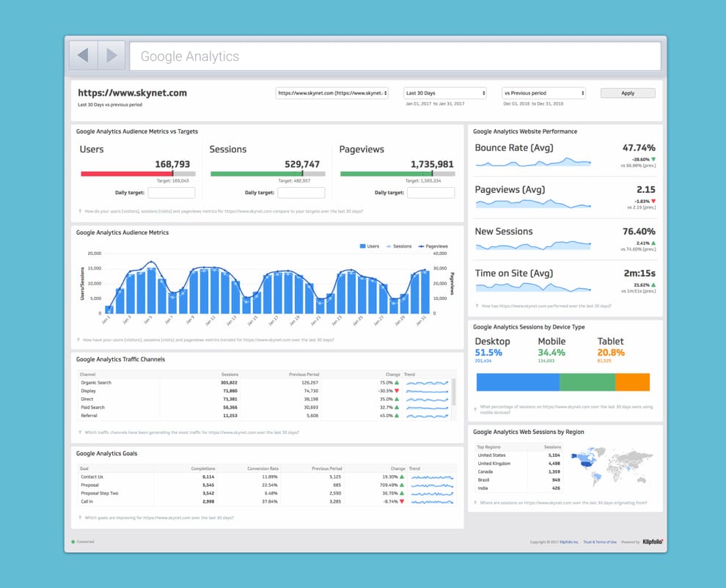Click the green up arrow for Proposal goal
Image resolution: width=726 pixels, height=588 pixels.
(402, 485)
